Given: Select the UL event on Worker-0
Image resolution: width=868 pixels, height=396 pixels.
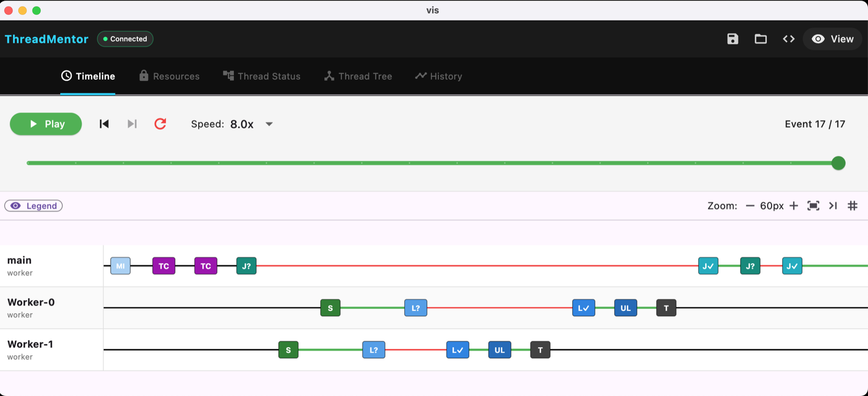Looking at the screenshot, I should [x=626, y=308].
